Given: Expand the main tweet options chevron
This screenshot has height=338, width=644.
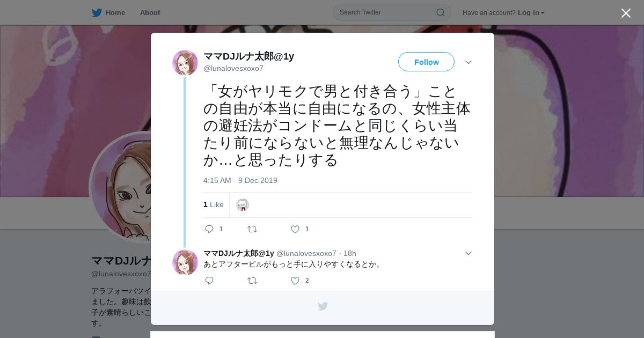Looking at the screenshot, I should pyautogui.click(x=469, y=62).
